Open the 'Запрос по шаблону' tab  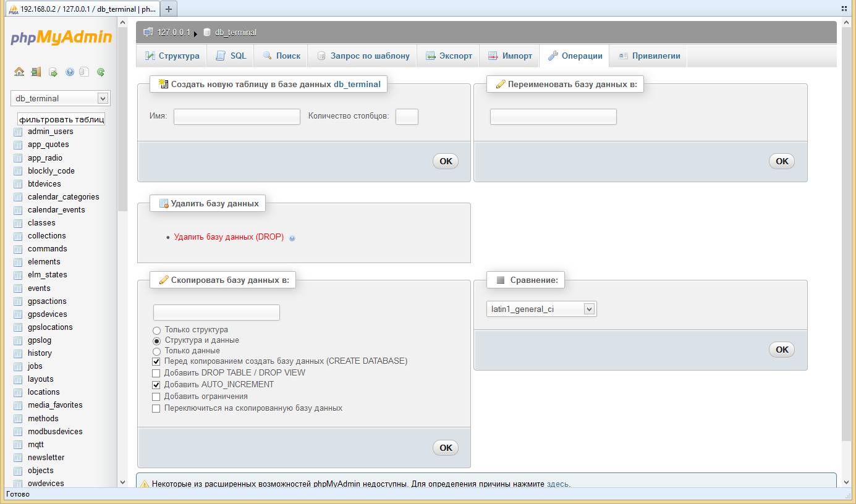[x=363, y=56]
